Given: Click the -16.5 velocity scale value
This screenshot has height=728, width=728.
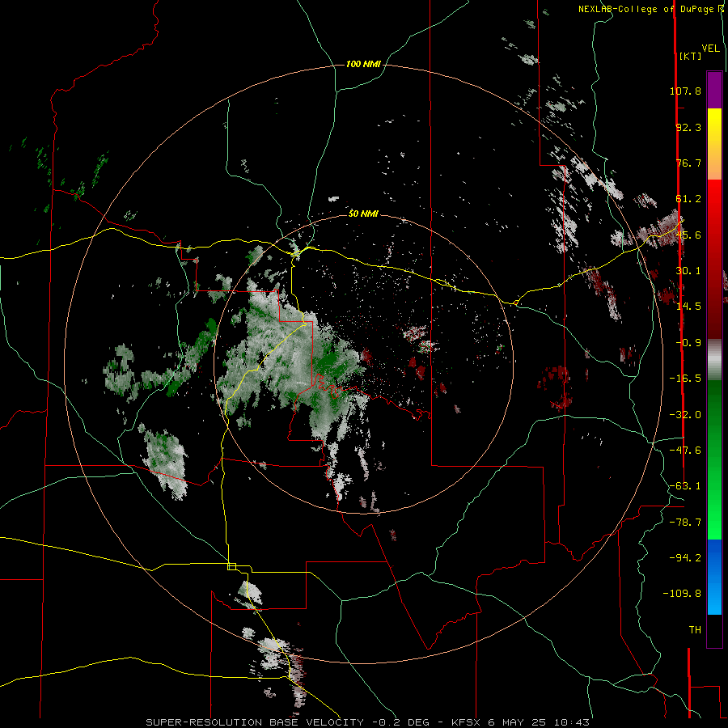Looking at the screenshot, I should click(x=685, y=379).
